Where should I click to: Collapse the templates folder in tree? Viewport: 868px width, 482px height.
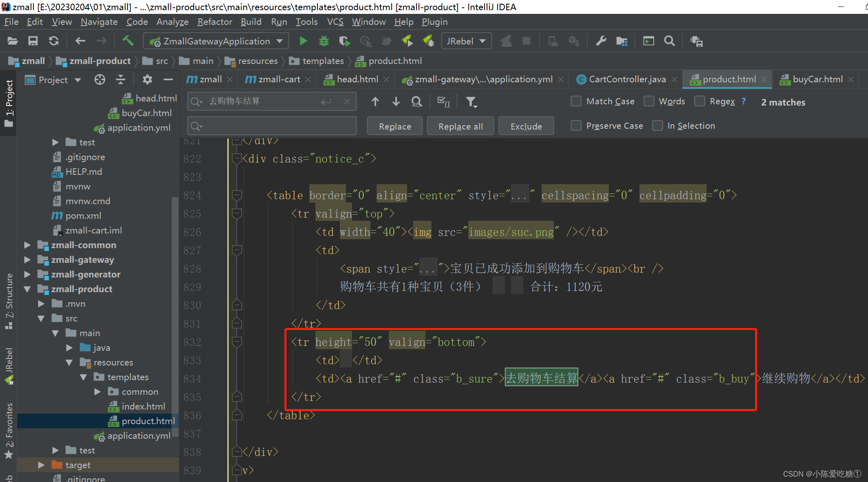point(84,377)
